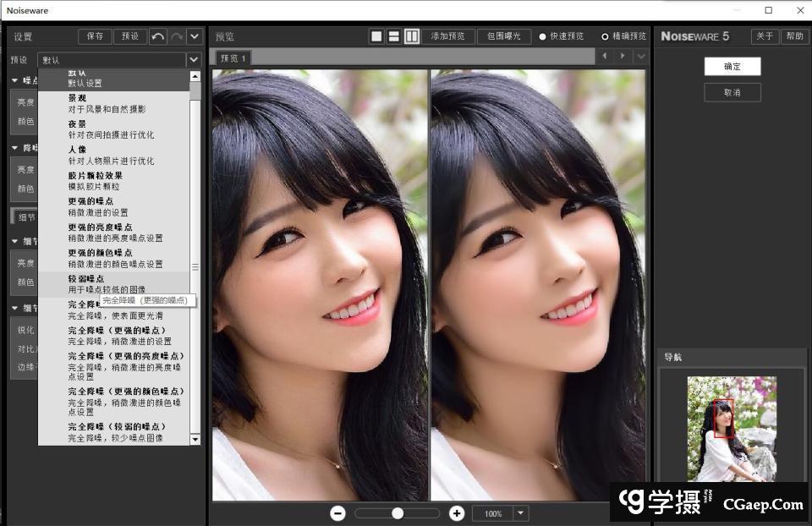Enable 快速预览 radio option
812x526 pixels.
(x=542, y=36)
